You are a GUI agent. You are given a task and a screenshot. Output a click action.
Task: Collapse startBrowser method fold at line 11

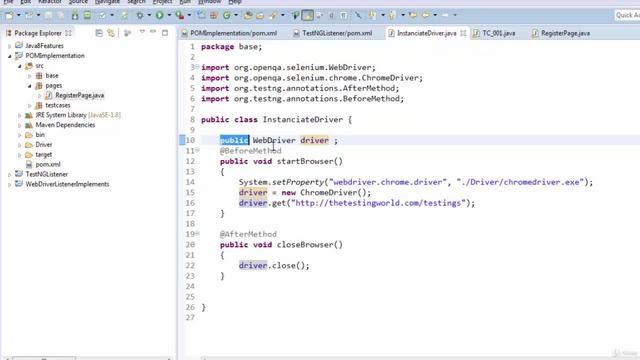coord(197,150)
